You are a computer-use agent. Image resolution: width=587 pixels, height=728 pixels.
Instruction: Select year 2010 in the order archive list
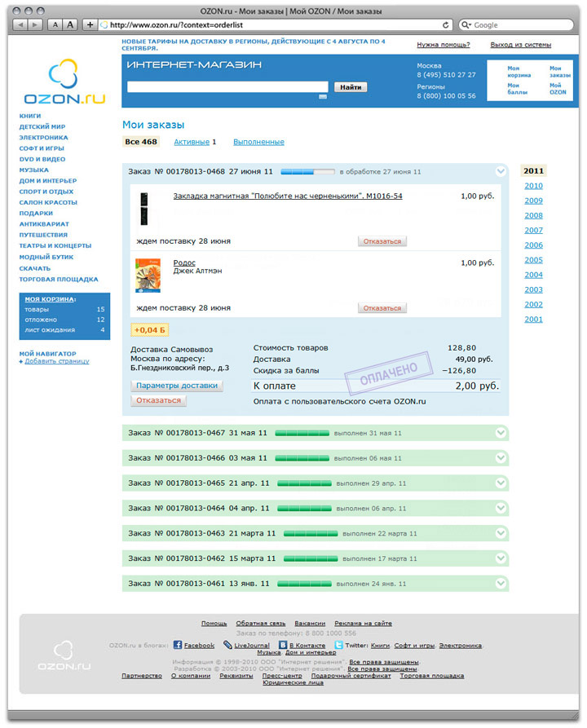pyautogui.click(x=533, y=186)
